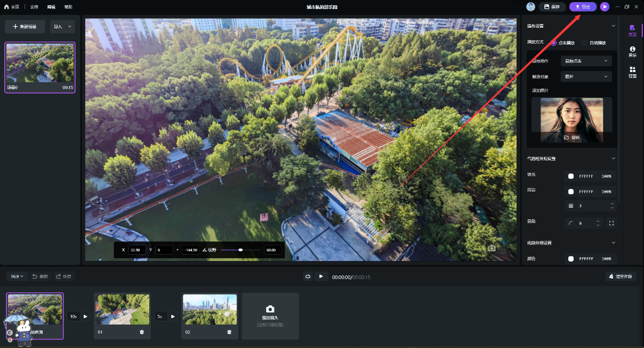Image resolution: width=644 pixels, height=348 pixels.
Task: Select the 自动播放 radio option
Action: (x=585, y=43)
